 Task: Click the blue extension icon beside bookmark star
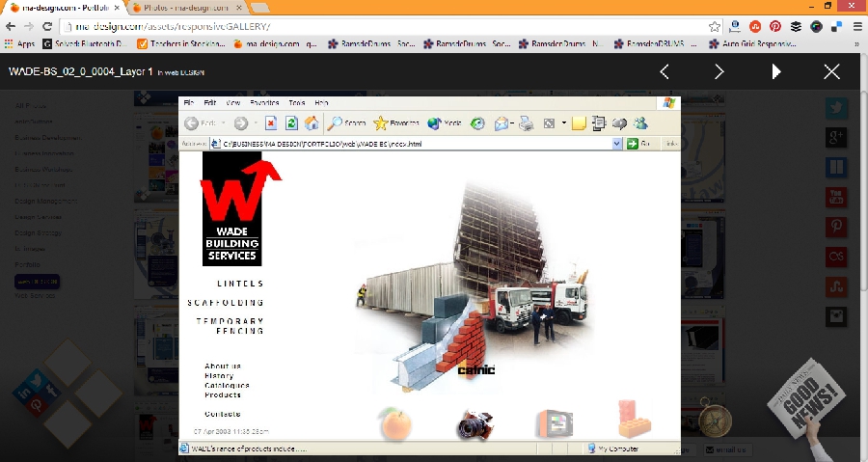[735, 26]
